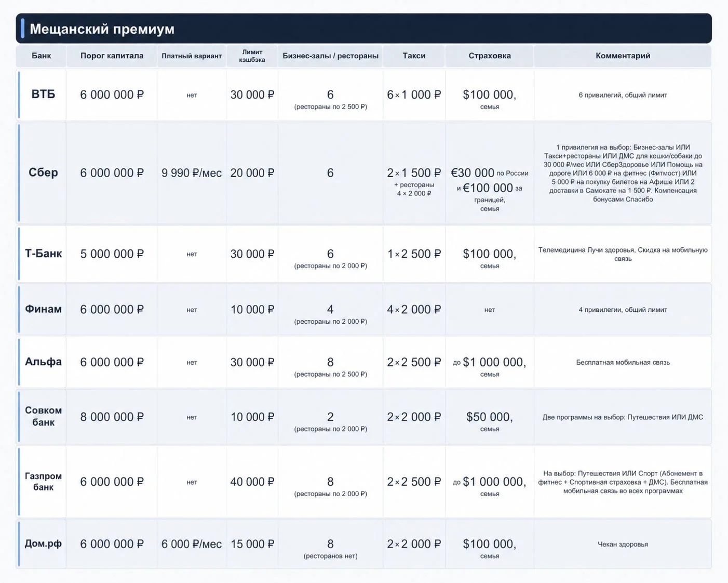The height and width of the screenshot is (583, 728).
Task: Click Газпромбанк's insurance "до $1 000 000"
Action: 489,482
